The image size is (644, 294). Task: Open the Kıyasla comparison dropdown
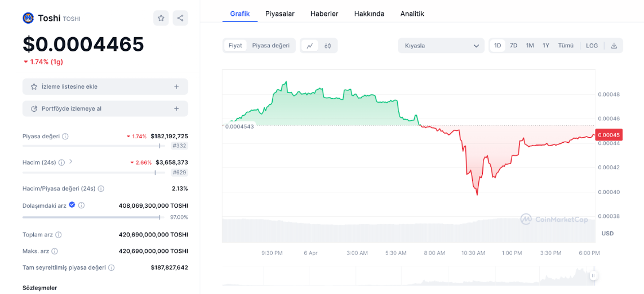441,46
